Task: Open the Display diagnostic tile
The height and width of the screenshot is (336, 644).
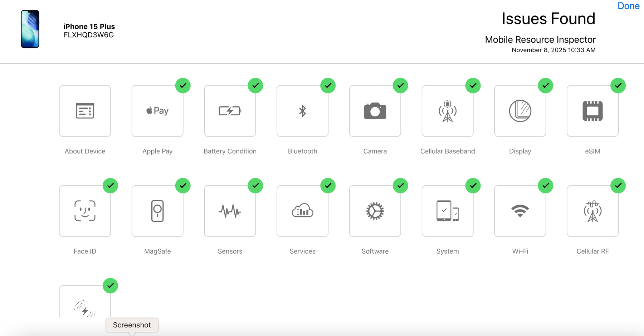Action: click(x=520, y=111)
